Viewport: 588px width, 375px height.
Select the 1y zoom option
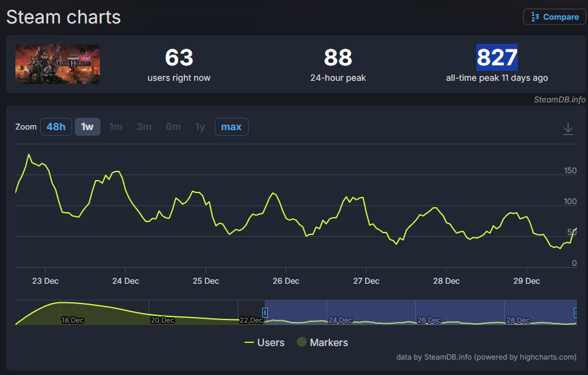[x=201, y=127]
